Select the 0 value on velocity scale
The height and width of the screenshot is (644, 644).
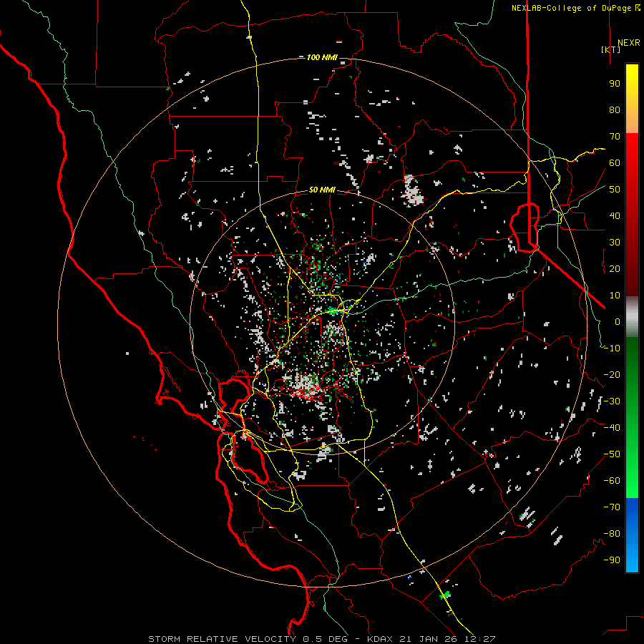tap(618, 321)
